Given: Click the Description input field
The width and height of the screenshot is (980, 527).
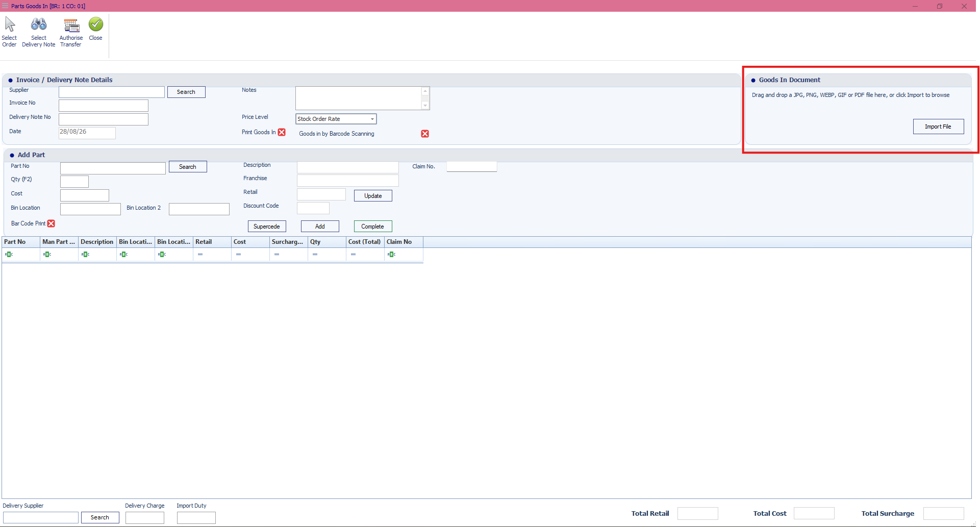Looking at the screenshot, I should click(348, 167).
